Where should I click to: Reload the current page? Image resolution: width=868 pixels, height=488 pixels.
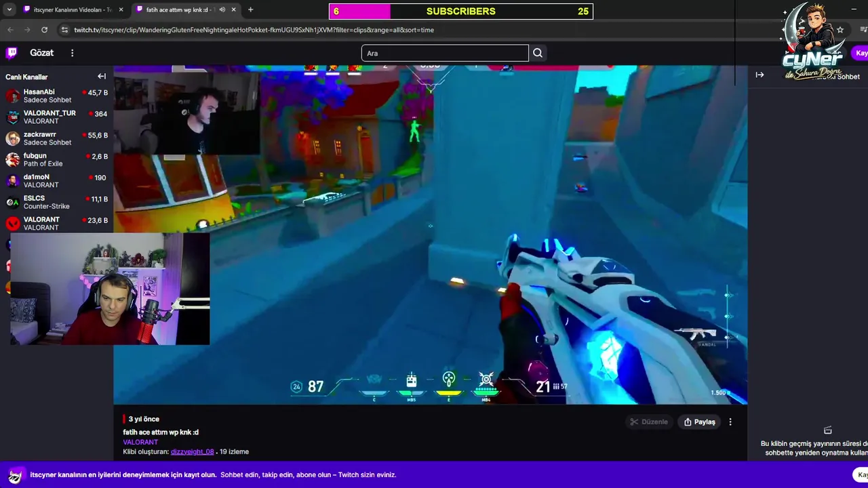(x=44, y=30)
